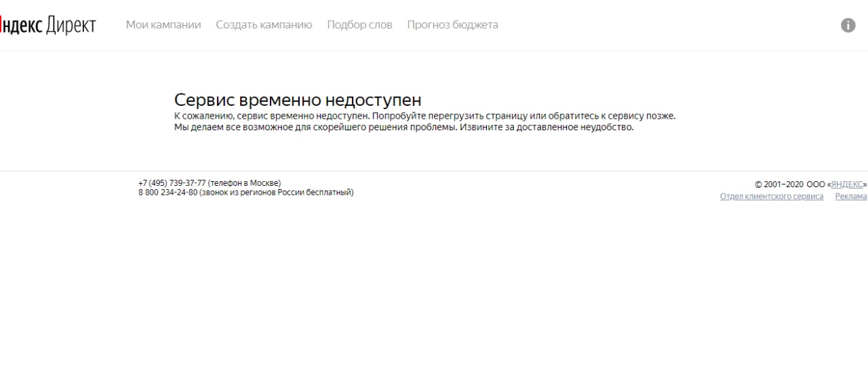The width and height of the screenshot is (868, 371).
Task: Open the info icon in header
Action: 848,25
